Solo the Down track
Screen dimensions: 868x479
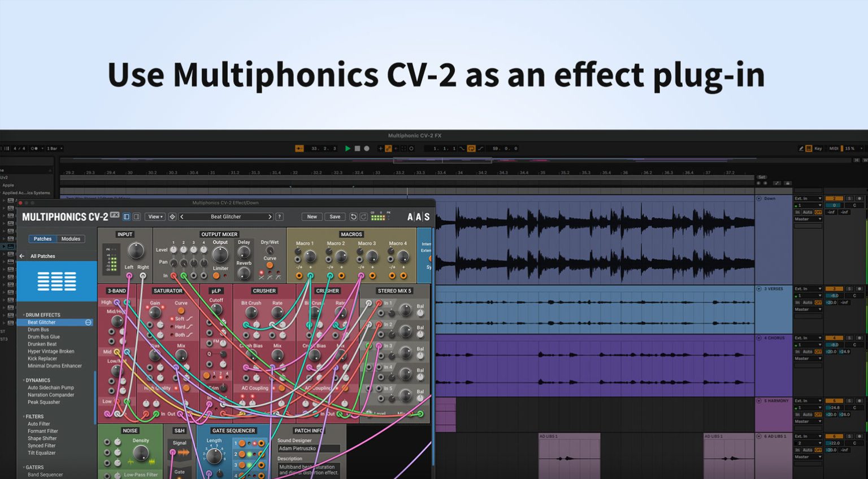(x=849, y=198)
